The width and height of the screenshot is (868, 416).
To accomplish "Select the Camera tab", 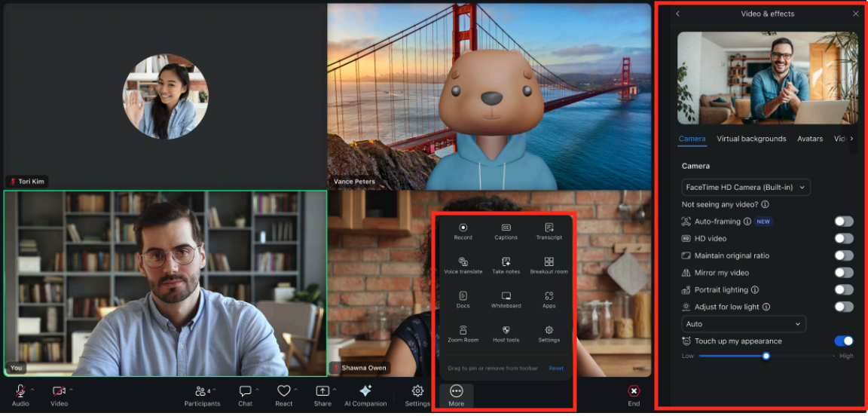I will (692, 139).
